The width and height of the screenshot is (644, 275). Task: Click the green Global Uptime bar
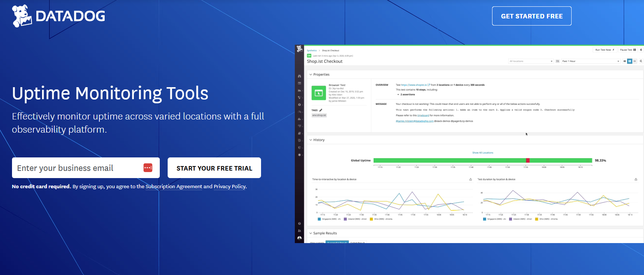[483, 160]
